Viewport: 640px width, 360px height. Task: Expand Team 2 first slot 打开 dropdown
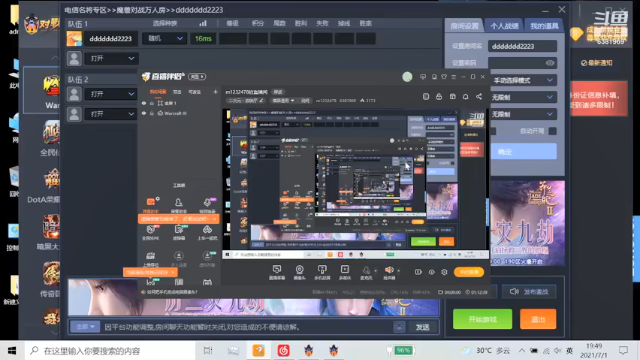[111, 94]
